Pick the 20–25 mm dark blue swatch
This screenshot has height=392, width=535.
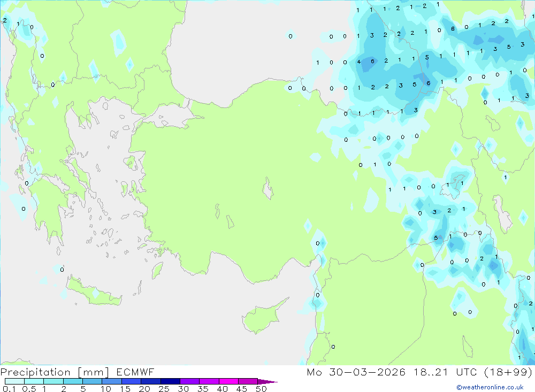tap(151, 381)
